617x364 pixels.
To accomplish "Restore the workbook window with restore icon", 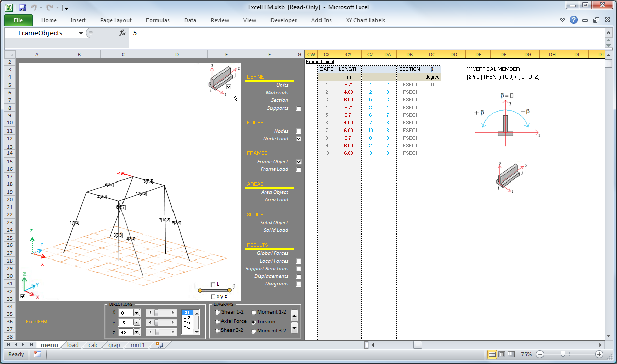I will pyautogui.click(x=596, y=20).
